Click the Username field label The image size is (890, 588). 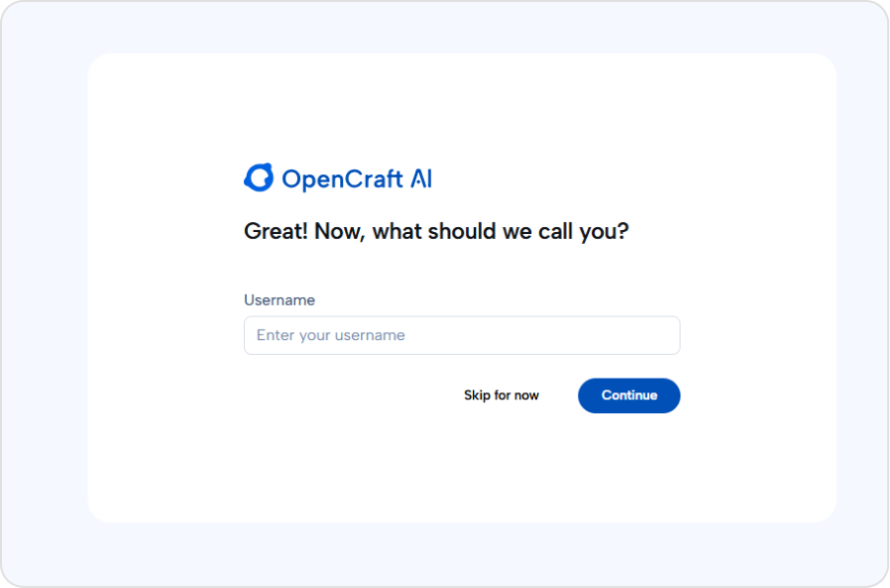[279, 300]
